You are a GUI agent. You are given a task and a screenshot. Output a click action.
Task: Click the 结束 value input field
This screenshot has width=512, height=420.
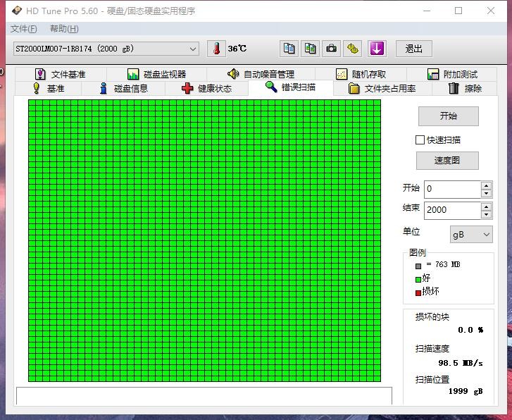click(x=452, y=210)
